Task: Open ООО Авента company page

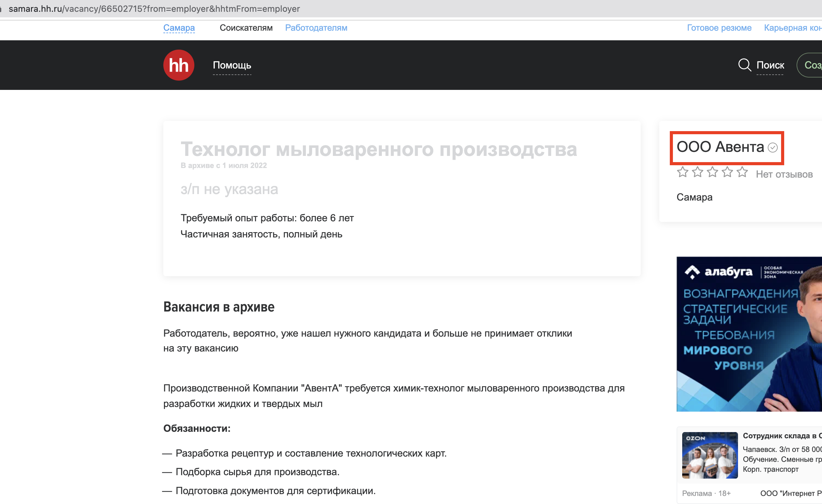Action: 720,147
